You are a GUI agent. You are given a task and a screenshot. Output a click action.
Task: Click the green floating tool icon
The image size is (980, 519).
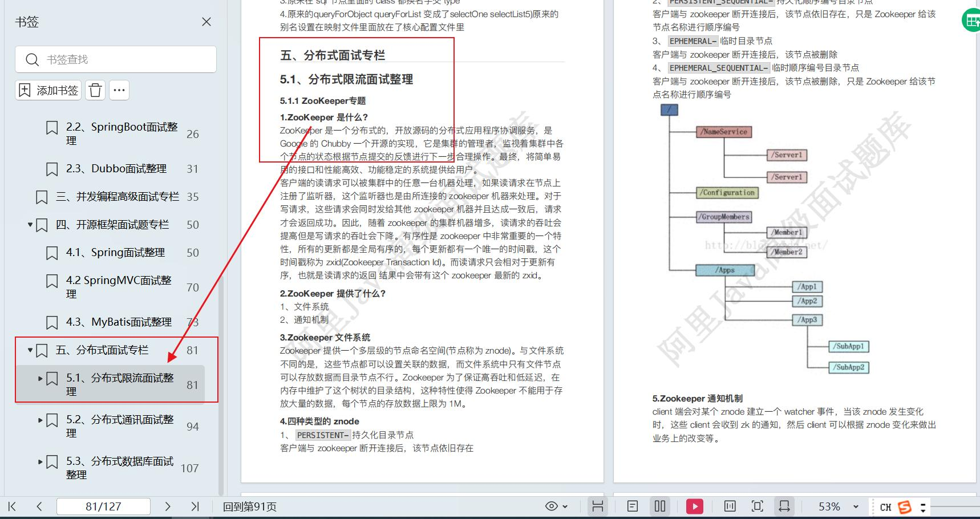click(x=971, y=21)
